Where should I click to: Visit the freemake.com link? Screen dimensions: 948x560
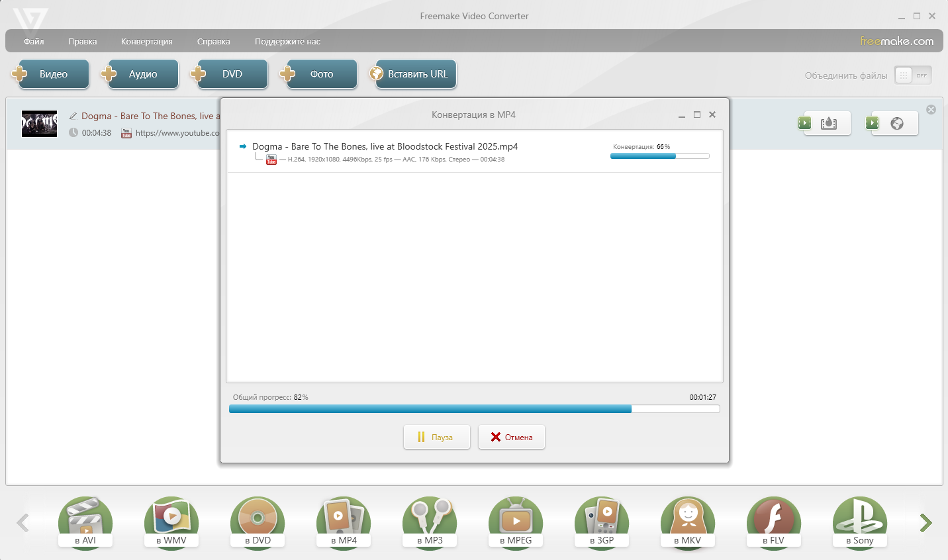[x=896, y=41]
